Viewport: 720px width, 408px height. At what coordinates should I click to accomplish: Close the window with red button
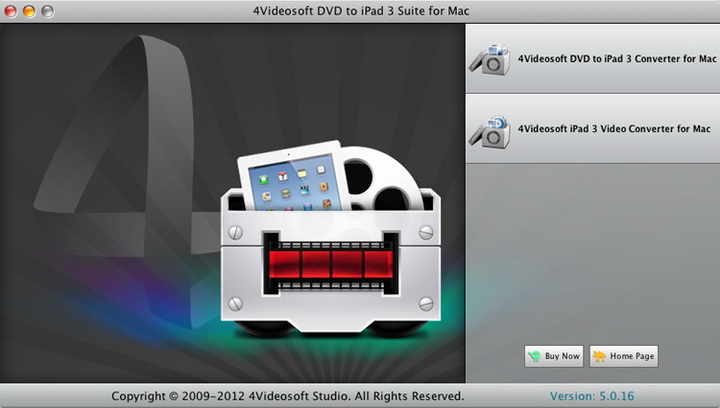pyautogui.click(x=11, y=11)
